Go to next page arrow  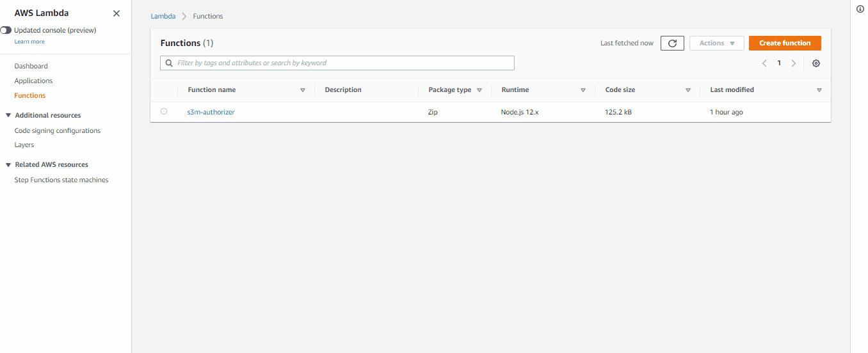(x=794, y=63)
